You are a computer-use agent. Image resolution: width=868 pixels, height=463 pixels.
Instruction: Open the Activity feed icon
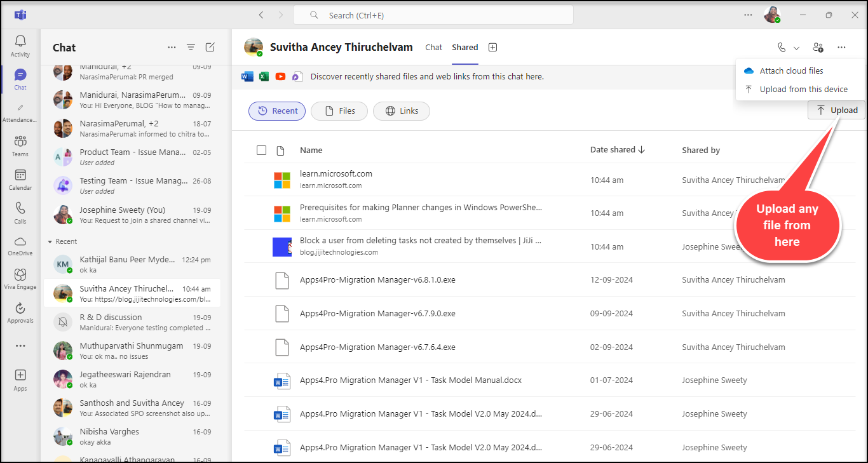pyautogui.click(x=20, y=45)
